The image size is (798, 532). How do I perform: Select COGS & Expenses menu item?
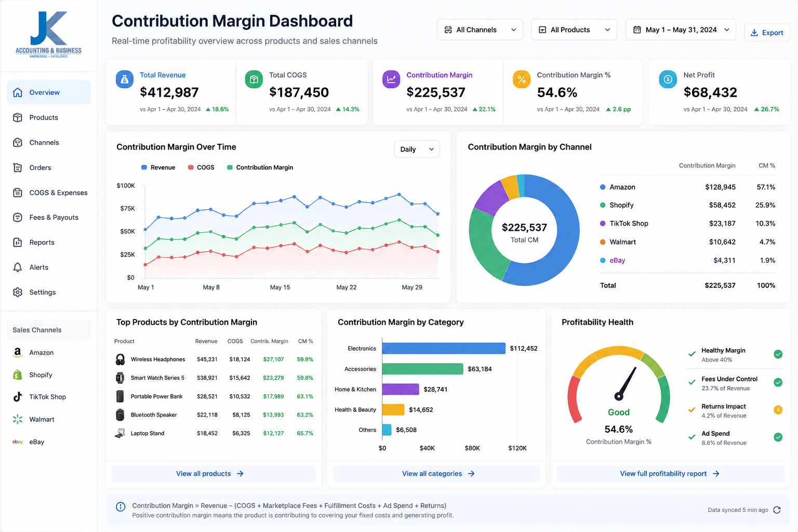[49, 192]
